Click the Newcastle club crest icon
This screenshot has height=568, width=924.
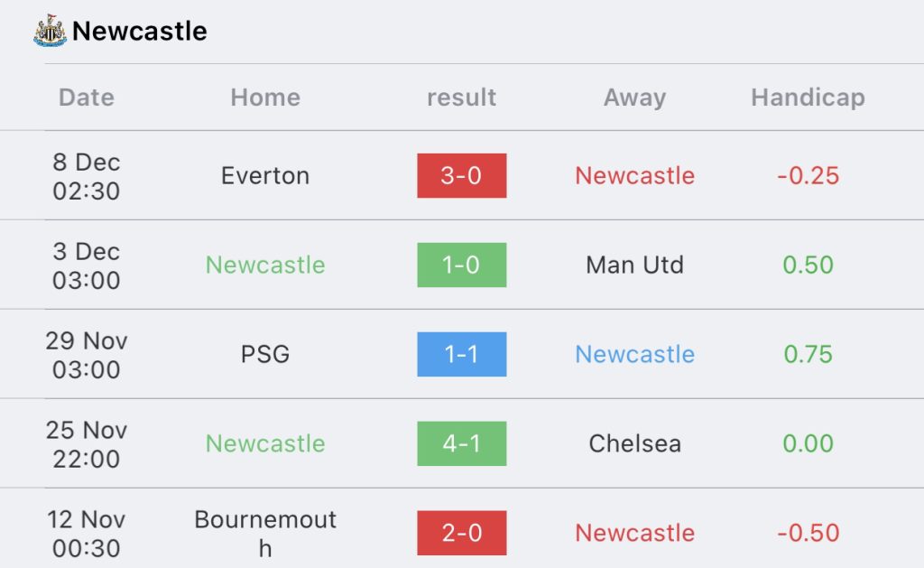click(x=51, y=31)
